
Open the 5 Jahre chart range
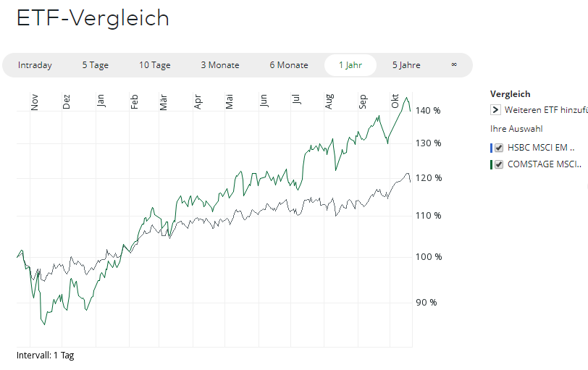406,65
